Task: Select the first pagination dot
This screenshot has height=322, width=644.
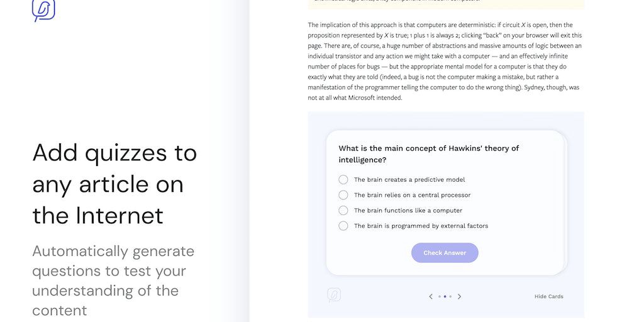Action: [440, 296]
